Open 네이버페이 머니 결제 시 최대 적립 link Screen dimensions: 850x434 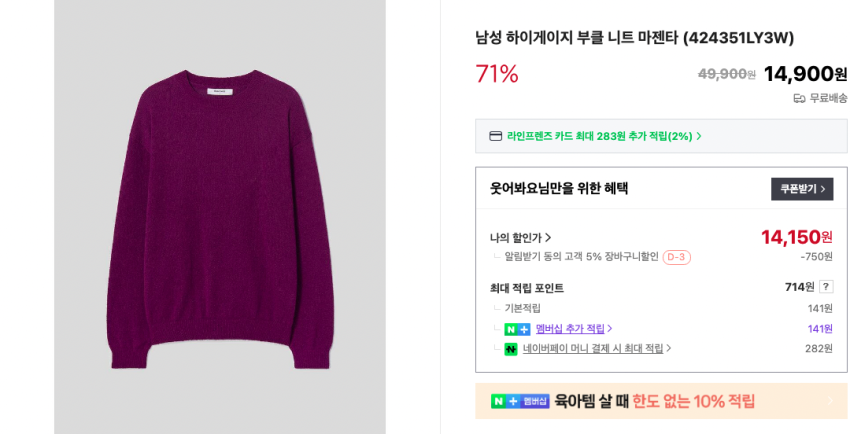596,349
